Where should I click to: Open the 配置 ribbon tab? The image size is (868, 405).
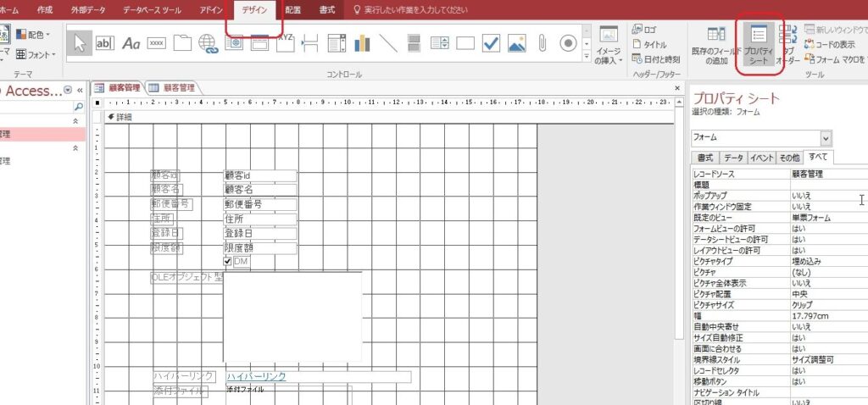tap(292, 9)
